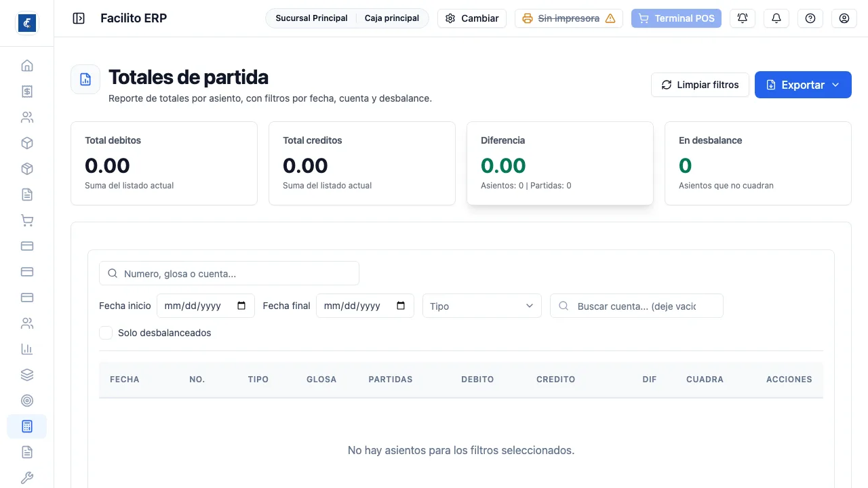Open Fecha inicio calendar picker
868x488 pixels.
coord(241,306)
